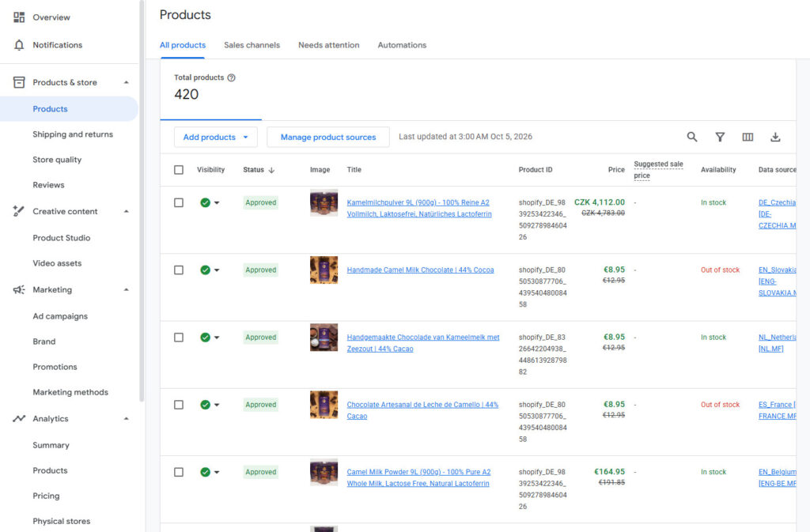The image size is (810, 532).
Task: Select the Handmade Camel Milk Chocolate checkbox
Action: (179, 270)
